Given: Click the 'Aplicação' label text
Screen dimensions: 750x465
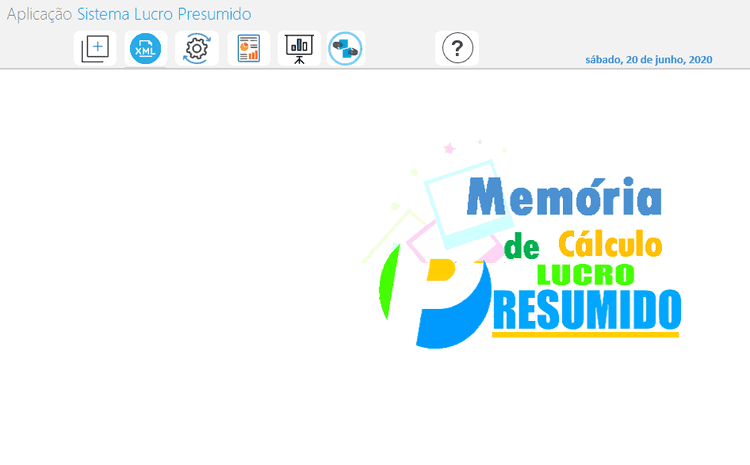Looking at the screenshot, I should coord(39,14).
